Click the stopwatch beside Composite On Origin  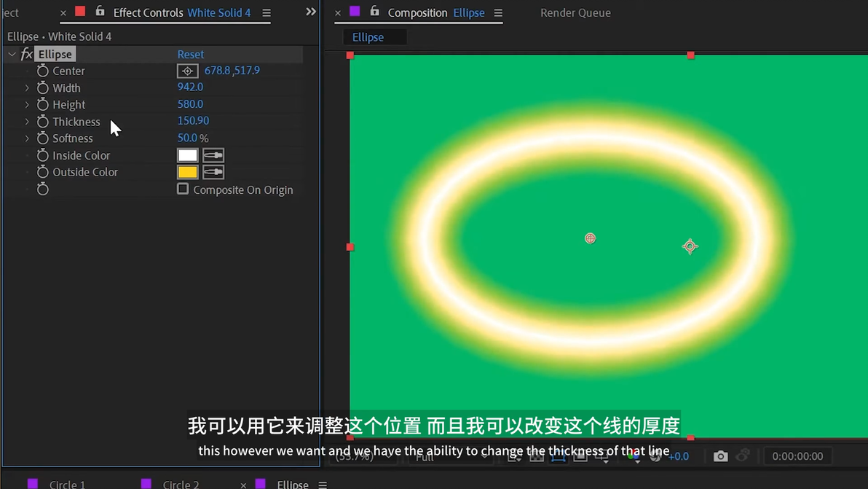(x=43, y=189)
